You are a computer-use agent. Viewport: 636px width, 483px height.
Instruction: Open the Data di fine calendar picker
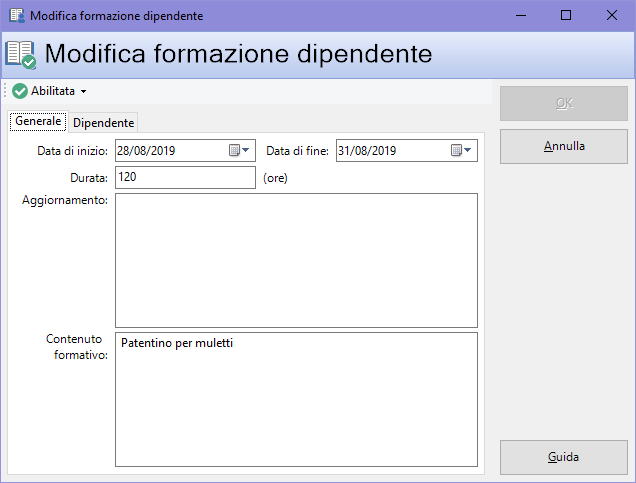(461, 150)
